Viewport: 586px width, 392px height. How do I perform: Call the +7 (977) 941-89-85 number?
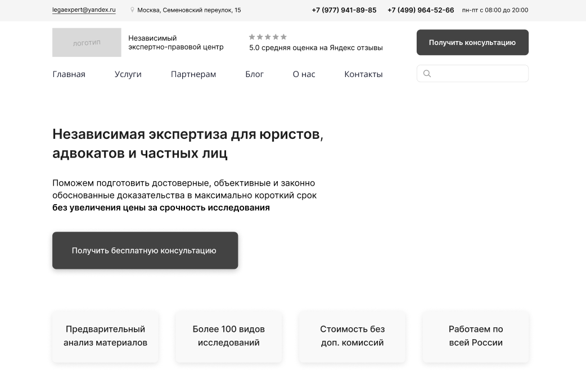click(344, 10)
